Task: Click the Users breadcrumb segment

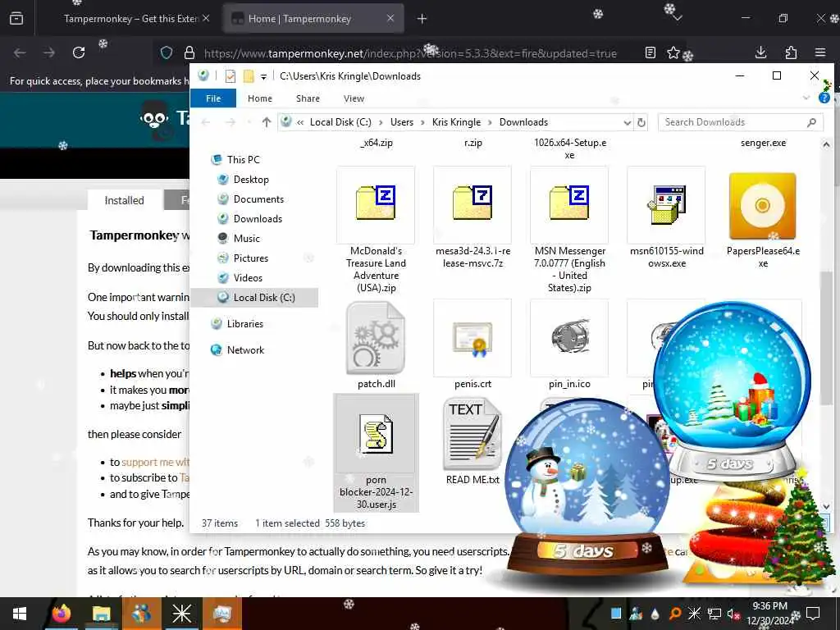Action: point(402,122)
